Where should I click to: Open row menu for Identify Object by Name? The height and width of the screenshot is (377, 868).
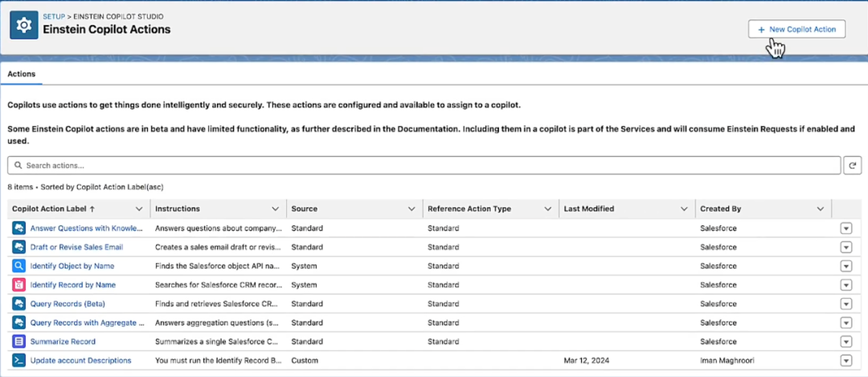845,266
